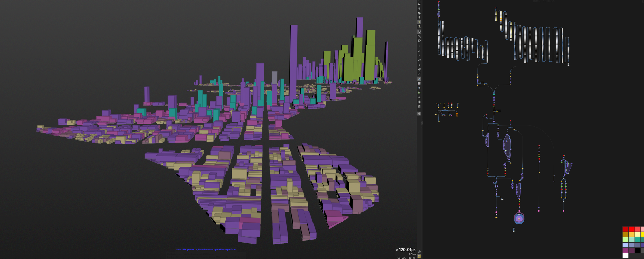The height and width of the screenshot is (259, 644).
Task: Pick the magenta purple color swatch
Action: (625, 250)
